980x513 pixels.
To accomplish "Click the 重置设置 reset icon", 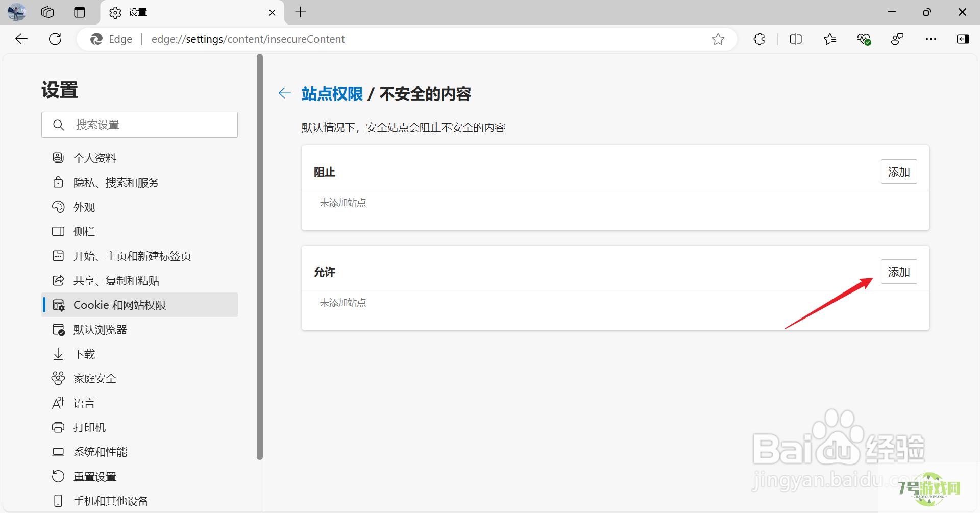I will 58,476.
